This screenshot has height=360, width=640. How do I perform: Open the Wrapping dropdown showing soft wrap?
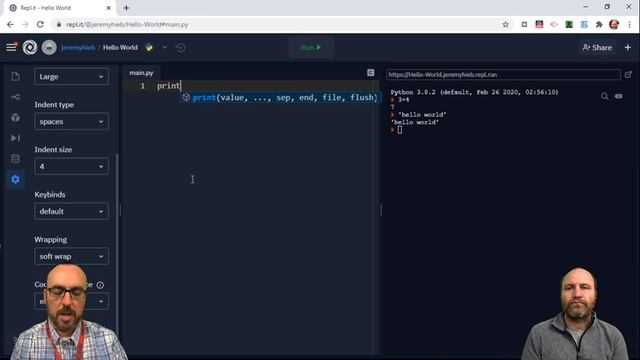pyautogui.click(x=71, y=256)
